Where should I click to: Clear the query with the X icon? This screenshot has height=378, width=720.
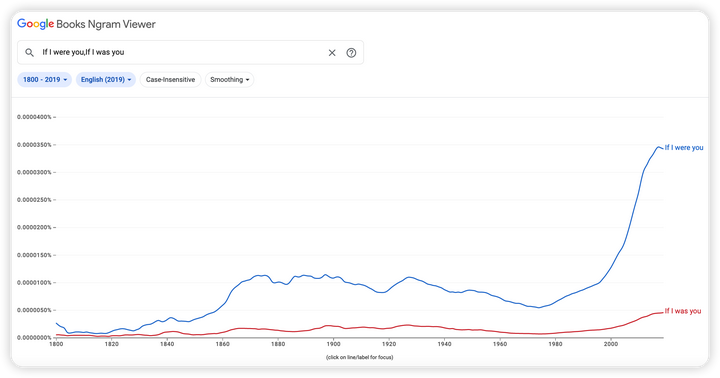pos(332,53)
